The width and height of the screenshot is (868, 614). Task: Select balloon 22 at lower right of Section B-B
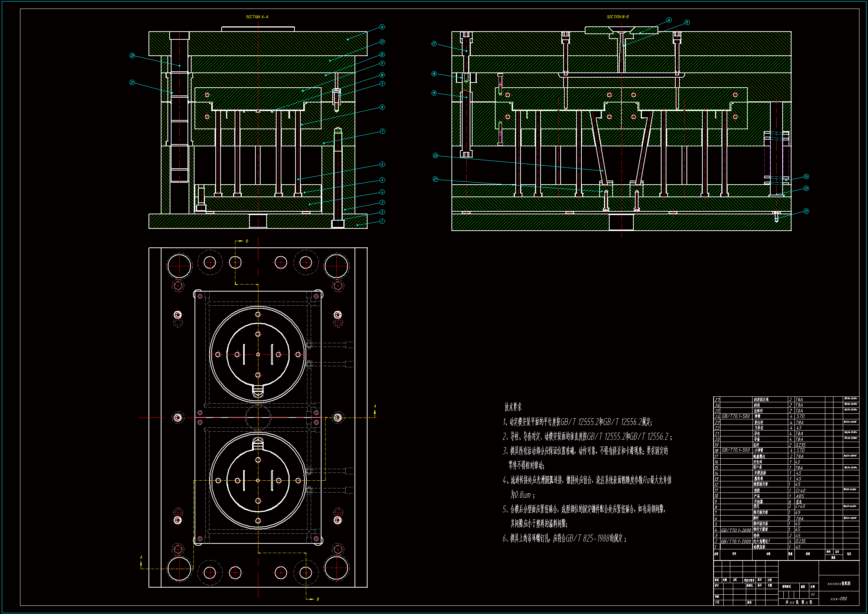[806, 211]
